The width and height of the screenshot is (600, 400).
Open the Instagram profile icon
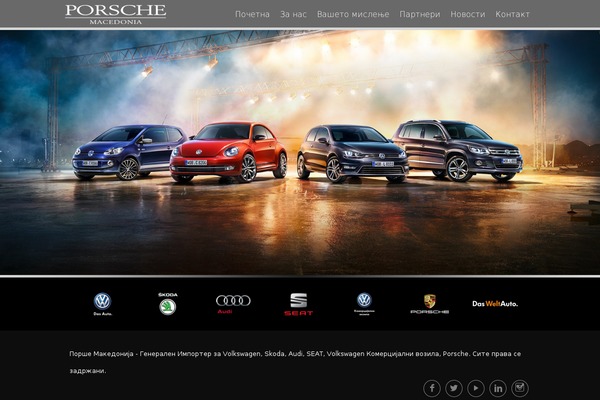519,388
